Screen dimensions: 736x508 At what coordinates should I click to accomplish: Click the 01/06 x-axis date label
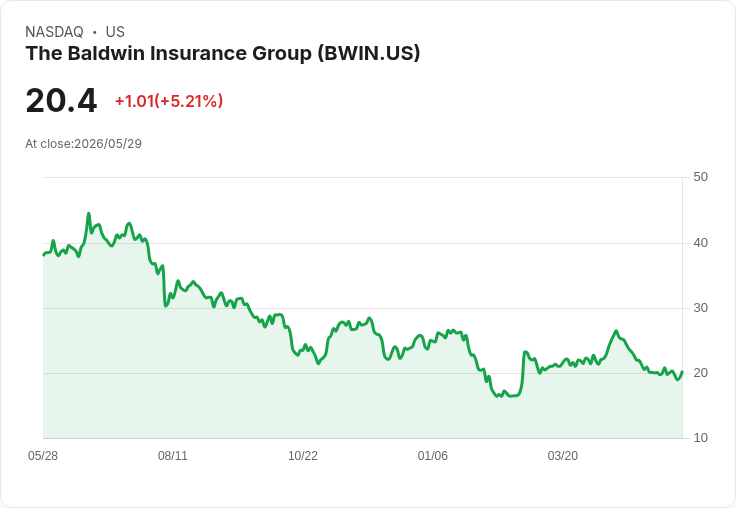pos(433,456)
